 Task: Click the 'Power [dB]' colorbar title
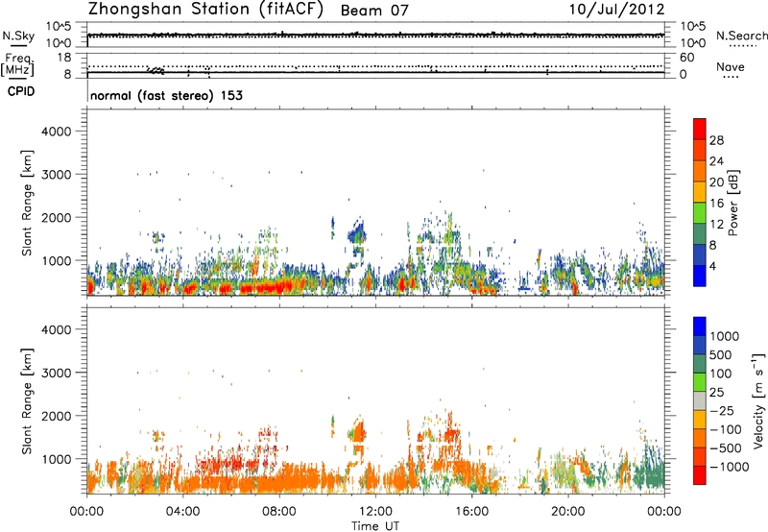coord(733,203)
